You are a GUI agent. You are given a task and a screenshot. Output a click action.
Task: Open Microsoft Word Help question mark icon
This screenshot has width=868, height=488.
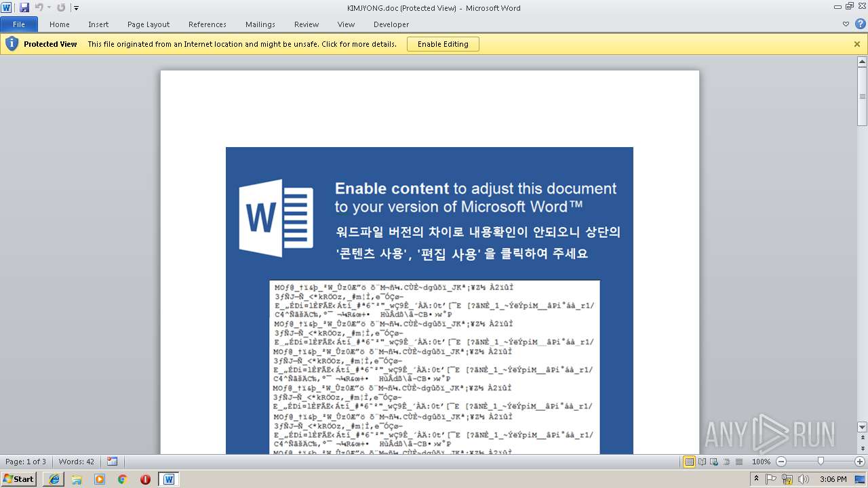coord(860,24)
